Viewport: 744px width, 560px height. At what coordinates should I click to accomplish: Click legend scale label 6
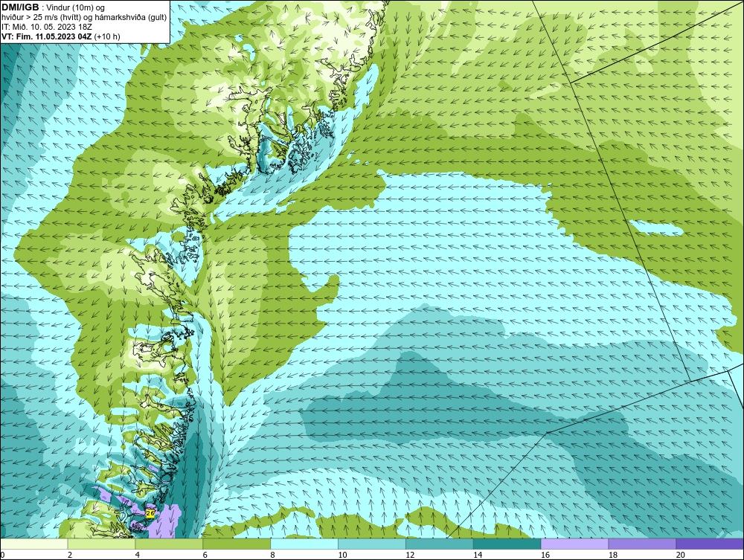coord(205,556)
